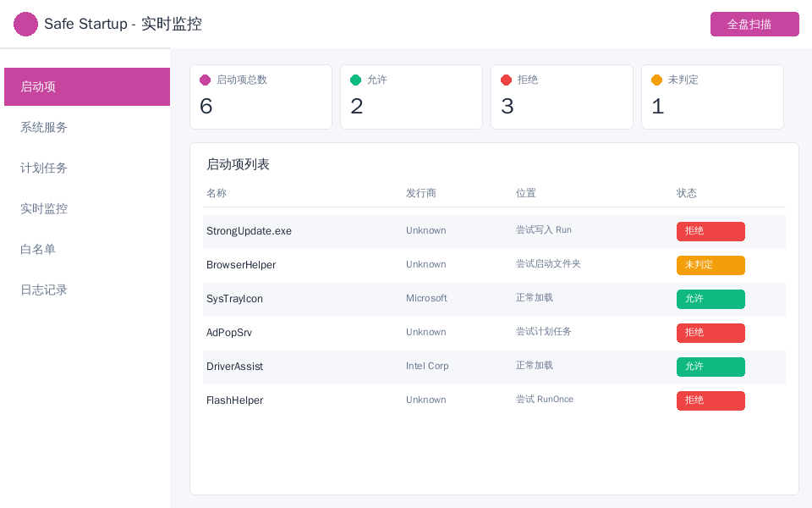
Task: Click the 状态 column header
Action: tap(687, 193)
